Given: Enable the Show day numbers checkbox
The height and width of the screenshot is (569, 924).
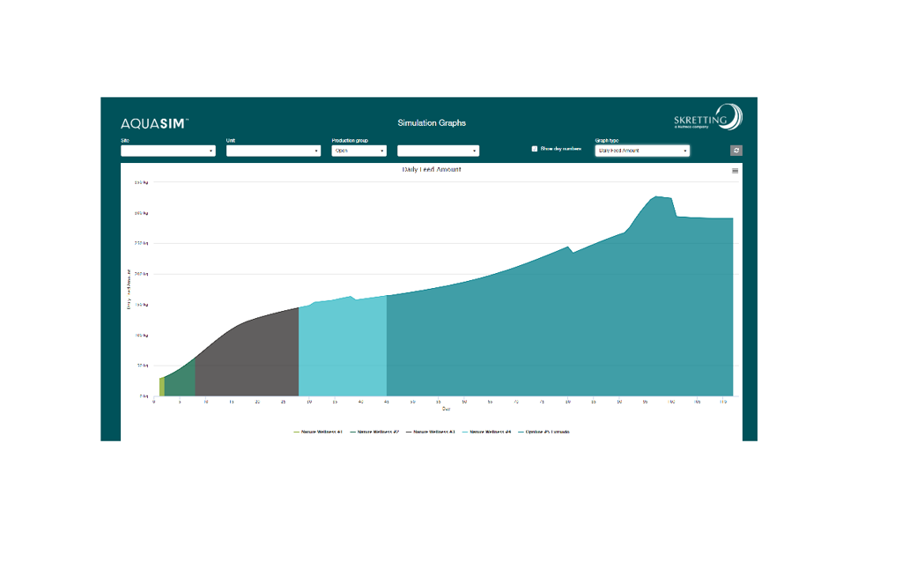Looking at the screenshot, I should click(x=535, y=149).
